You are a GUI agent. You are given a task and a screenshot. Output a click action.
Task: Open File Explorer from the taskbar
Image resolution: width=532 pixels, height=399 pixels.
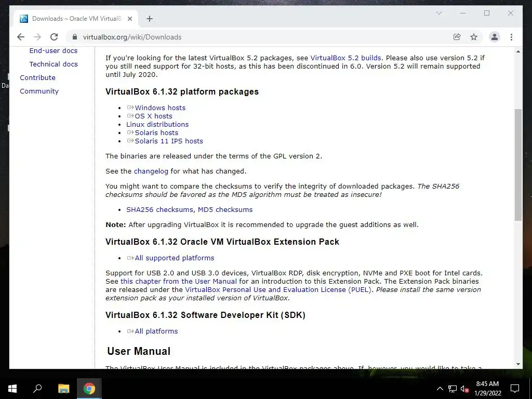click(x=63, y=389)
